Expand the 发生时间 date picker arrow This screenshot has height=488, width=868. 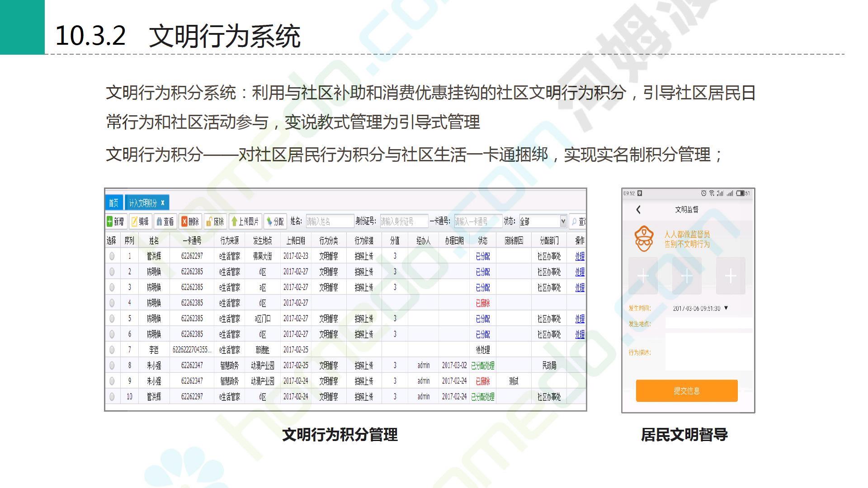pyautogui.click(x=726, y=308)
